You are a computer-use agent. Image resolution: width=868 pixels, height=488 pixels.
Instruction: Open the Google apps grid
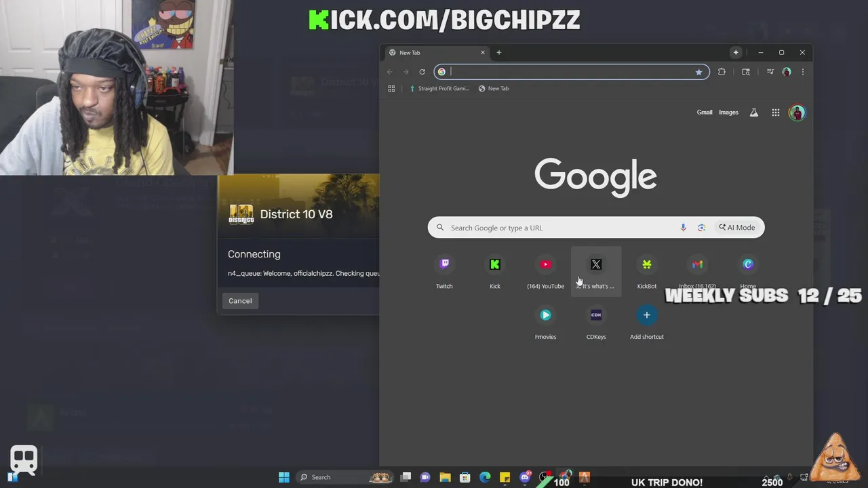click(776, 113)
